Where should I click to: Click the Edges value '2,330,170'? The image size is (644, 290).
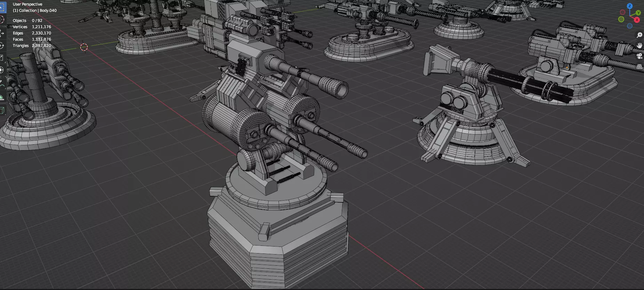click(41, 33)
